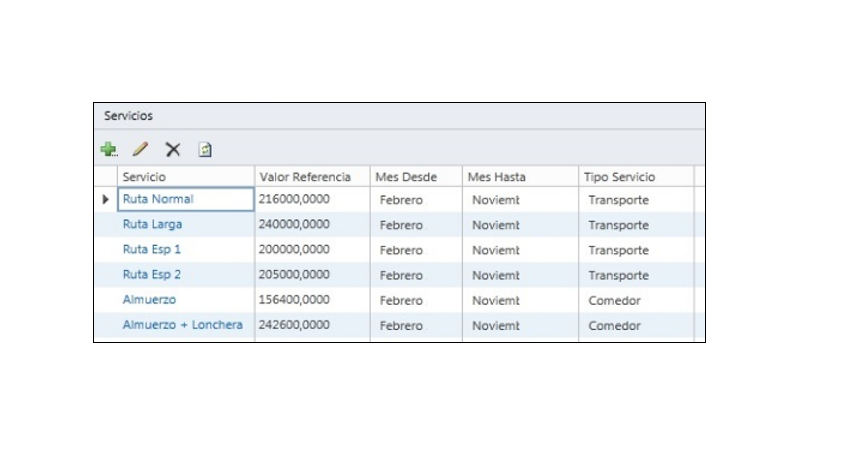
Task: Click Transporte in the Ruta Normal row
Action: click(x=618, y=200)
